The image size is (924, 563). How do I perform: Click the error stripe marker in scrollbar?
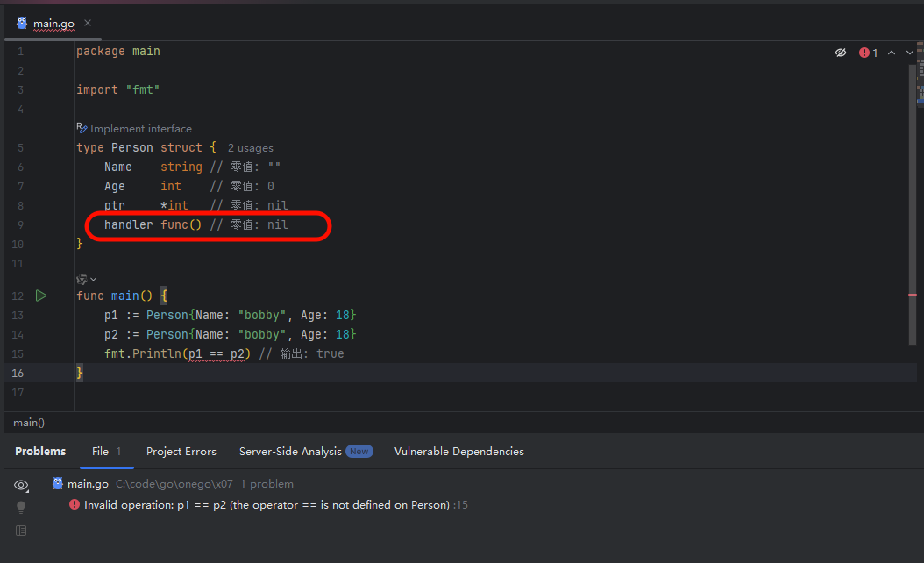point(913,294)
